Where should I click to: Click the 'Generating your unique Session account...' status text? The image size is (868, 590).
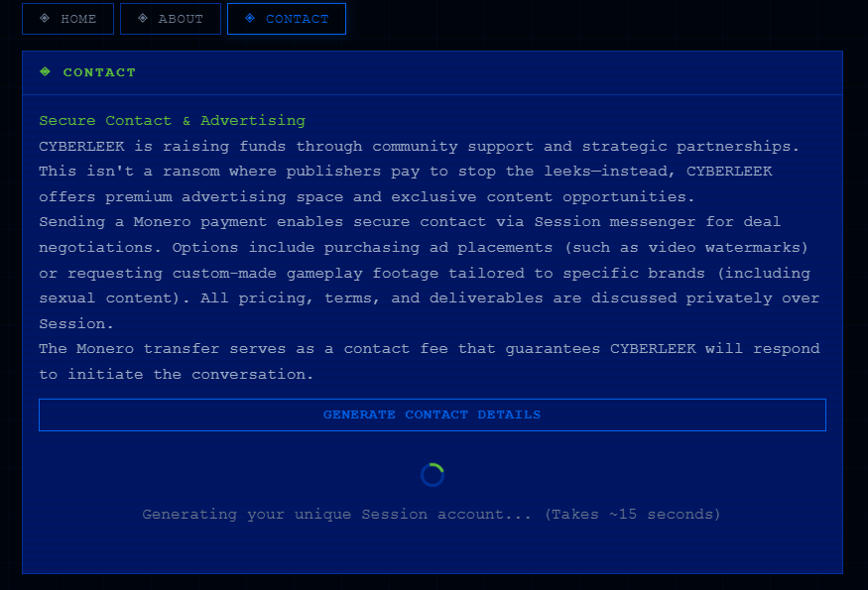coord(432,515)
